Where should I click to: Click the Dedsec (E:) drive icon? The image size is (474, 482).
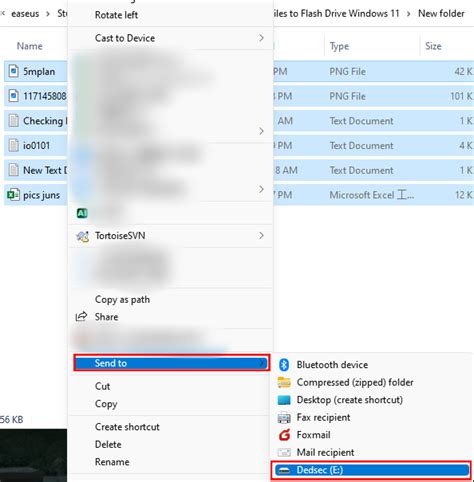[x=284, y=470]
